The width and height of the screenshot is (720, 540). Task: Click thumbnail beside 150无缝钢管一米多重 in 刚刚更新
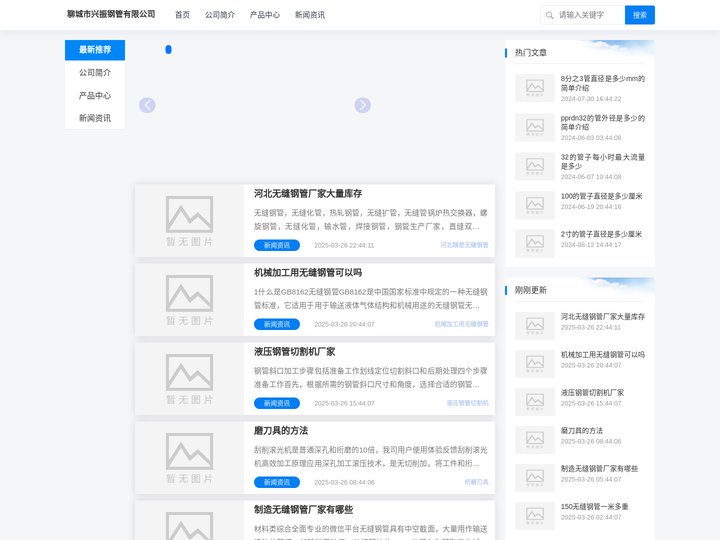[534, 516]
